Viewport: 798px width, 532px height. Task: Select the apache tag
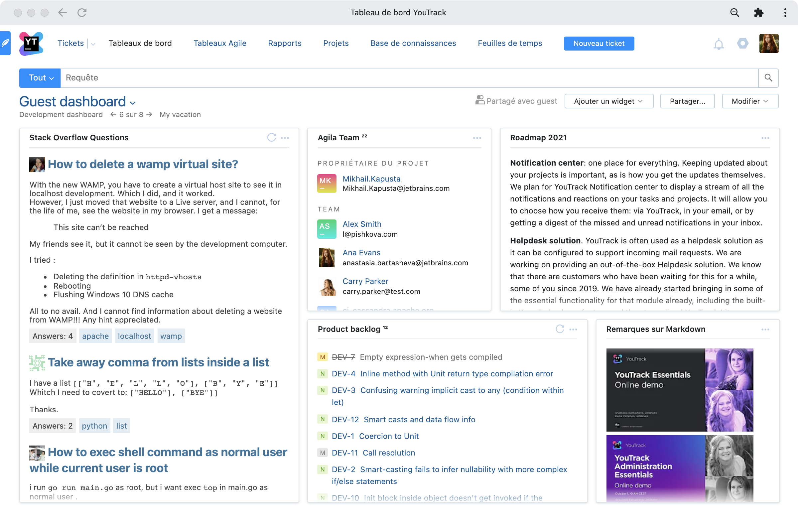point(95,336)
